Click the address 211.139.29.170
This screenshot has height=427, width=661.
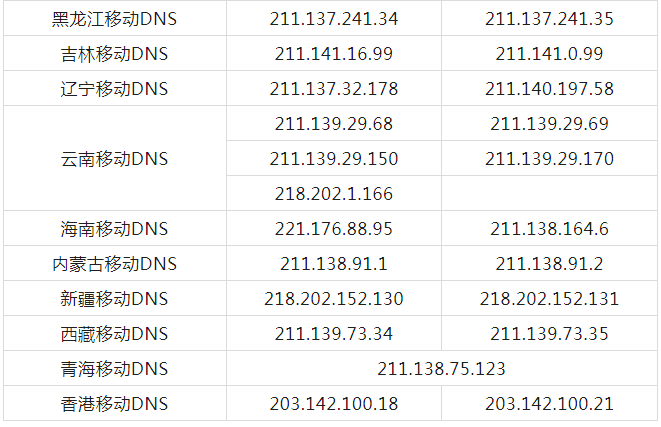549,159
